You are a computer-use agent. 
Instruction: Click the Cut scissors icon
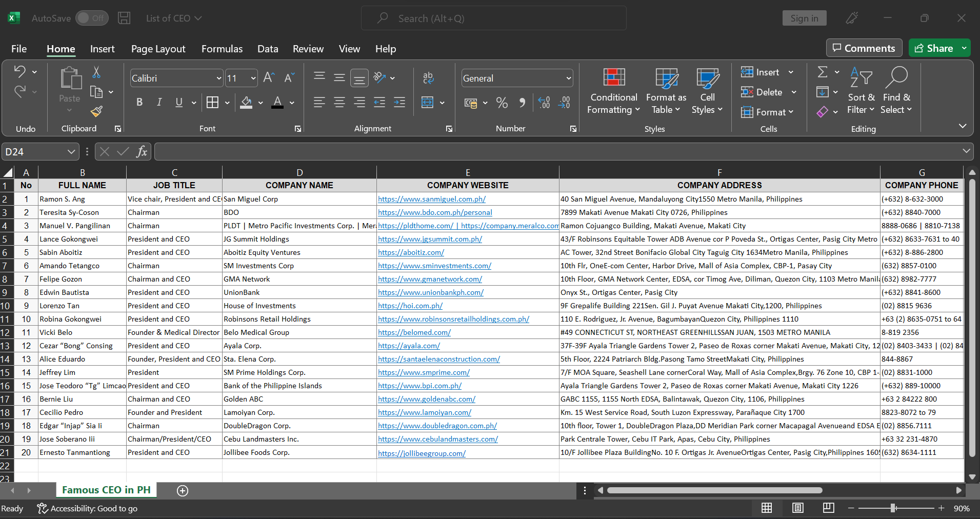[96, 72]
